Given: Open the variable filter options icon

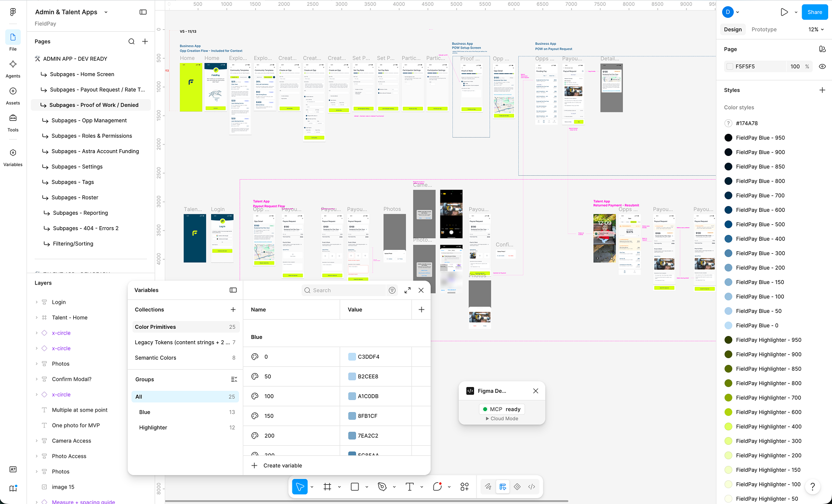Looking at the screenshot, I should pos(392,290).
